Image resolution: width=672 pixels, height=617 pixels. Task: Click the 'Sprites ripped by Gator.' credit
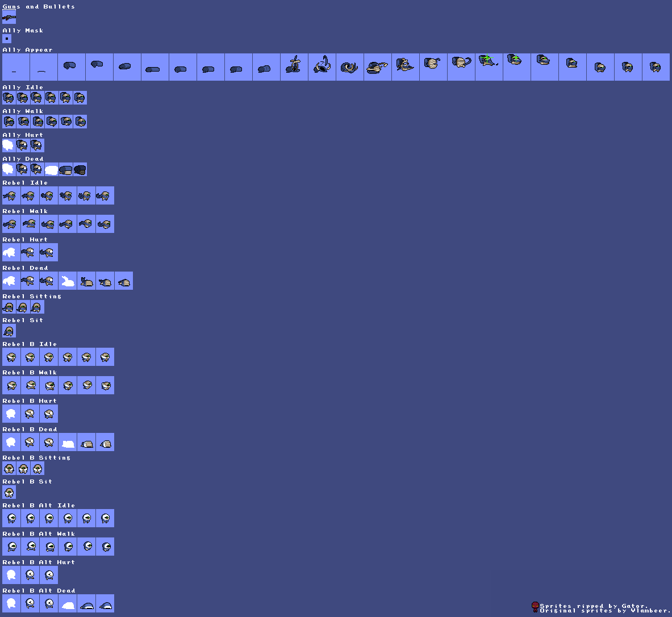pos(594,606)
